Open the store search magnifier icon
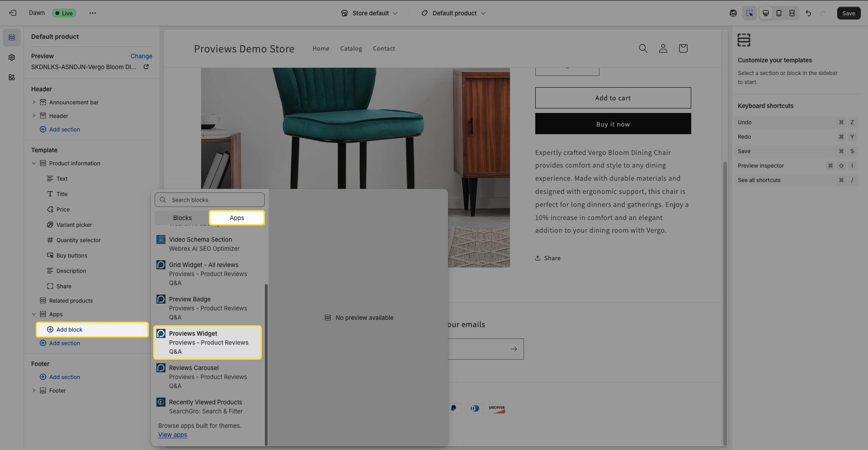This screenshot has width=868, height=450. tap(643, 48)
